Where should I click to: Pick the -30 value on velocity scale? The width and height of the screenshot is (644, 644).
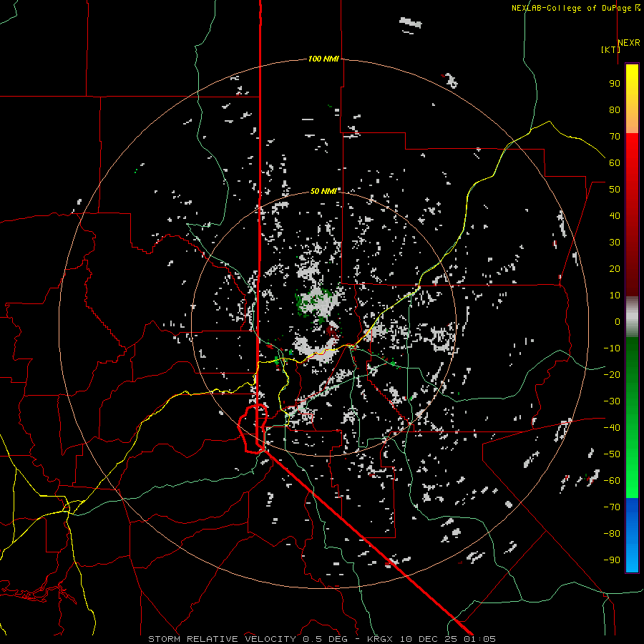612,401
